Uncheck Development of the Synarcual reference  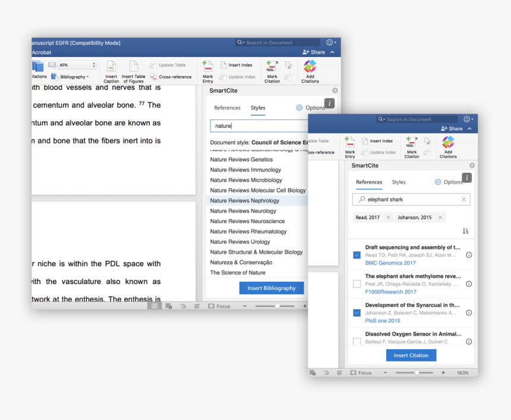(357, 313)
